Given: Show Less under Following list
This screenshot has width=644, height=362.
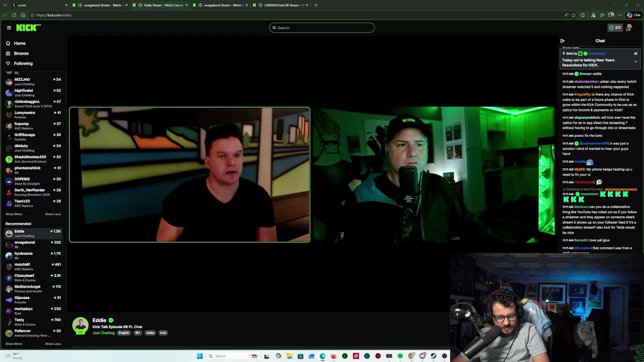Looking at the screenshot, I should (x=53, y=214).
